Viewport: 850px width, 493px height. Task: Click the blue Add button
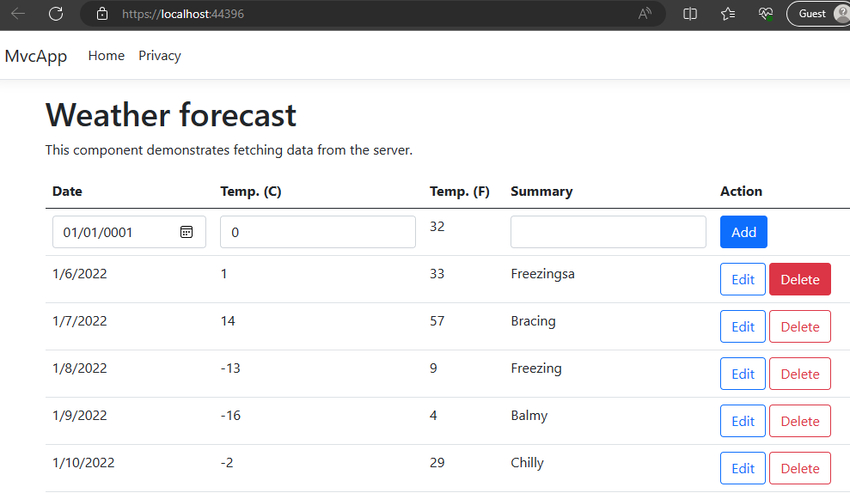(743, 232)
